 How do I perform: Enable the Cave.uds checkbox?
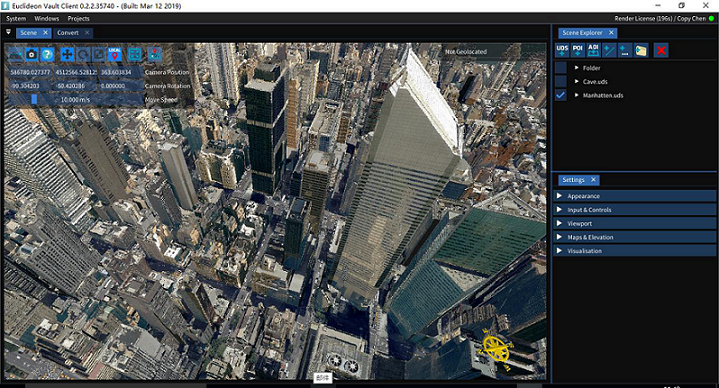tap(560, 82)
